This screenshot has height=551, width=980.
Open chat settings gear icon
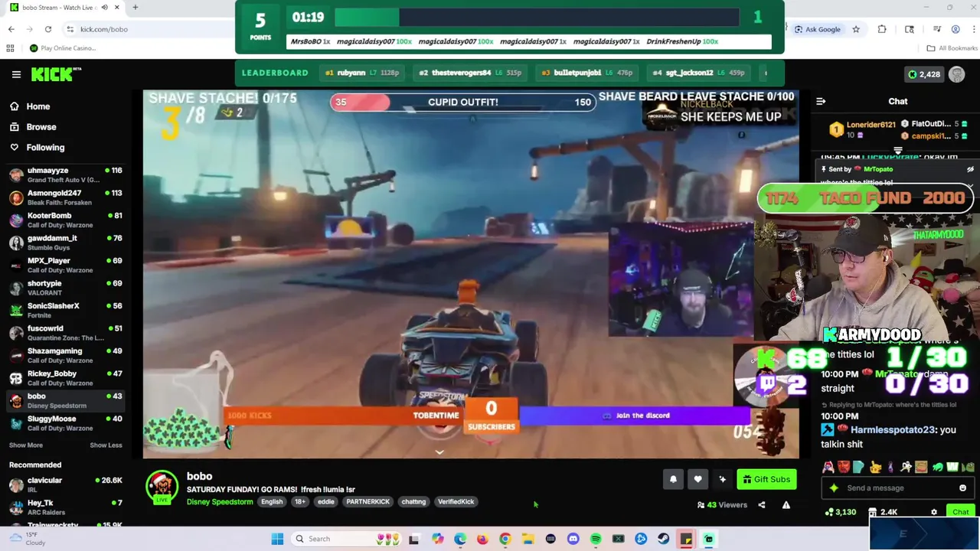[933, 512]
